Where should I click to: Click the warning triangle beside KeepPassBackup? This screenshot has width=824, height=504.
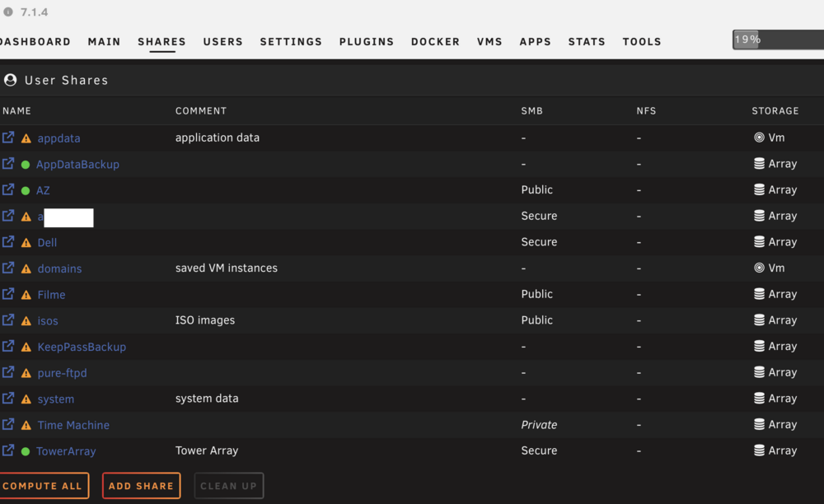pos(26,347)
